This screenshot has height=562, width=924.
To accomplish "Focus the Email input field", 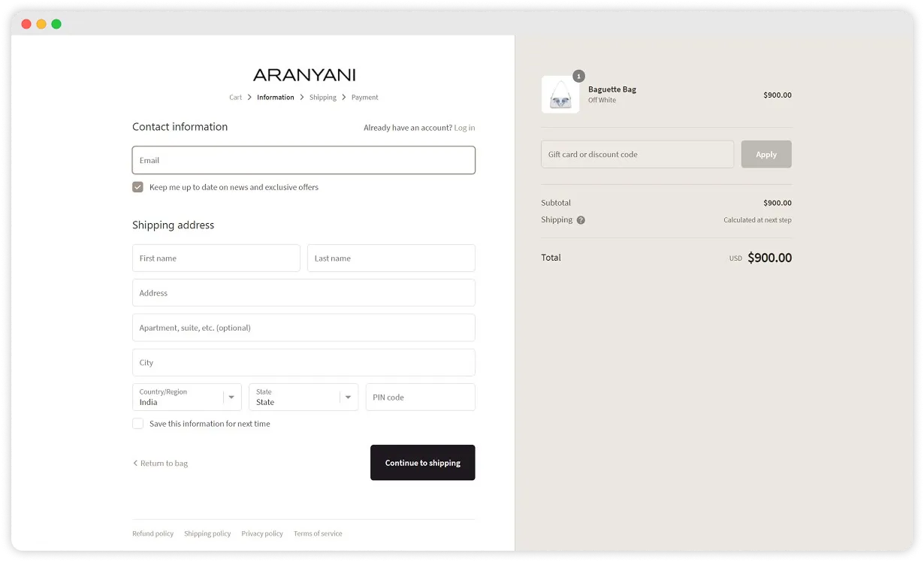I will 303,160.
